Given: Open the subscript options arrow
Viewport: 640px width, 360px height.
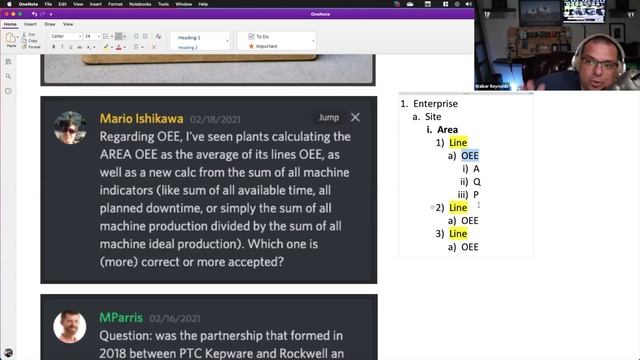Looking at the screenshot, I should pos(94,47).
